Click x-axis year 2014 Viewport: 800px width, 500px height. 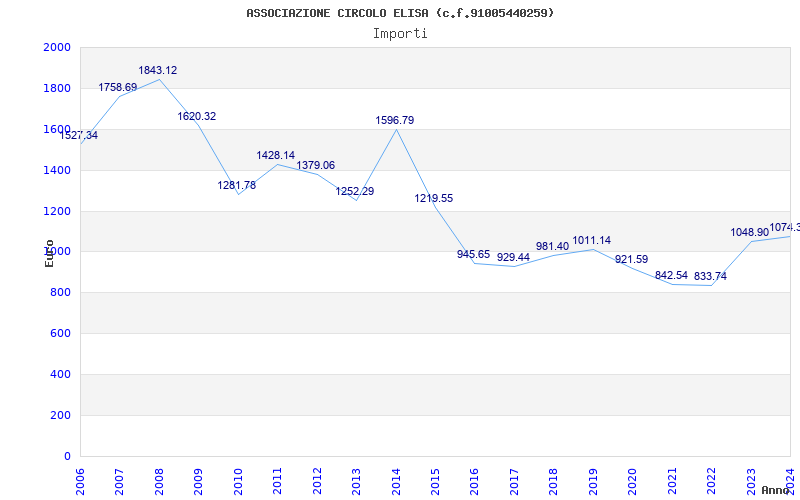point(396,480)
